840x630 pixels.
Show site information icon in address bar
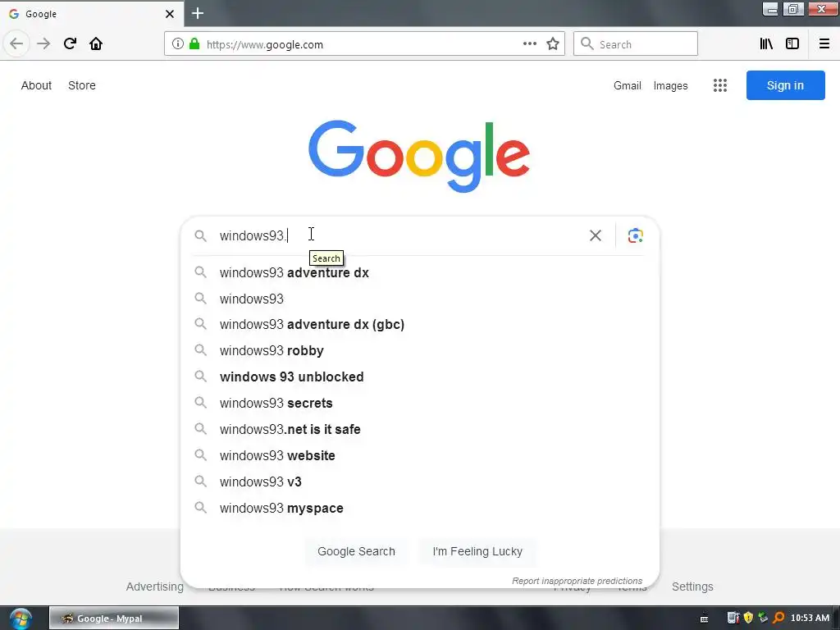178,44
